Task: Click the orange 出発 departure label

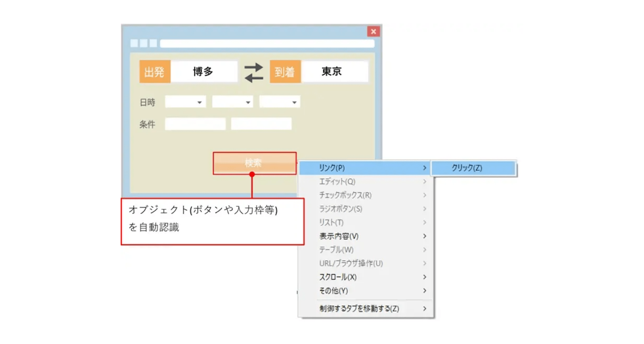Action: click(x=155, y=72)
